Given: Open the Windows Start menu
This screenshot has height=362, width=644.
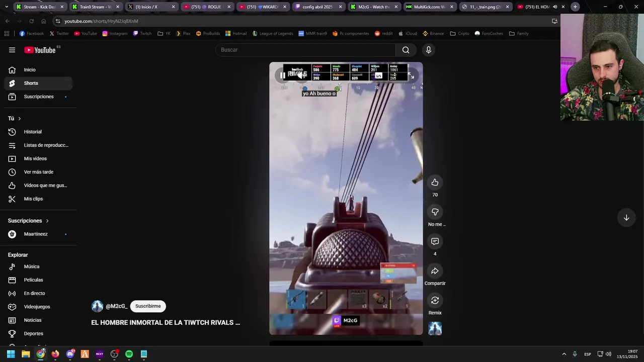Looking at the screenshot, I should click(11, 354).
